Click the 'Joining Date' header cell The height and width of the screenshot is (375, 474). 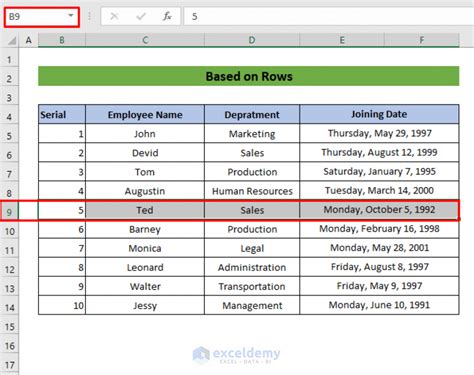(379, 114)
